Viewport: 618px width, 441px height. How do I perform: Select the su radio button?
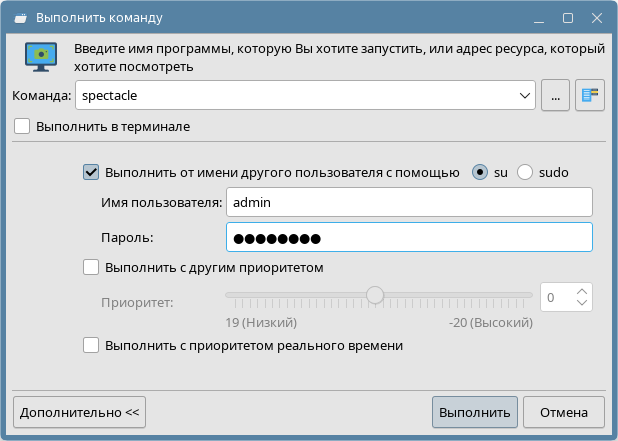480,172
